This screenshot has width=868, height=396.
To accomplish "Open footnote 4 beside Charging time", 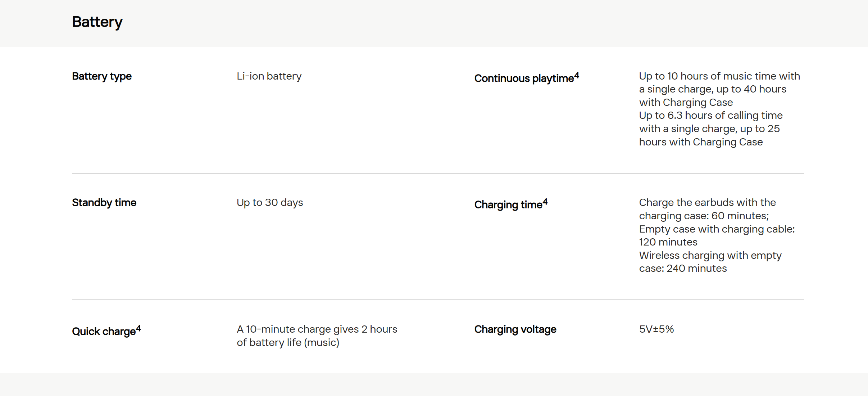I will tap(545, 202).
